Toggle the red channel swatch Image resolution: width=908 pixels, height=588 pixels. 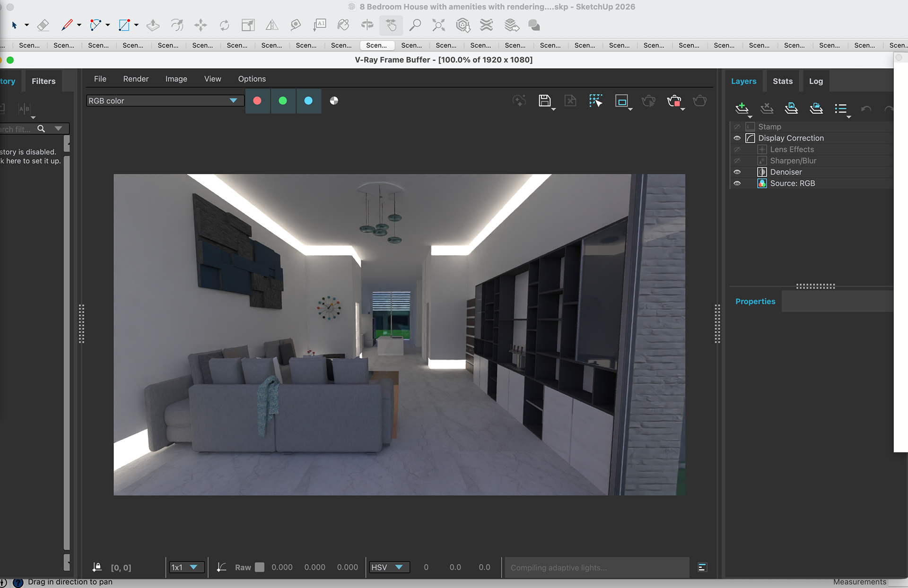point(257,101)
